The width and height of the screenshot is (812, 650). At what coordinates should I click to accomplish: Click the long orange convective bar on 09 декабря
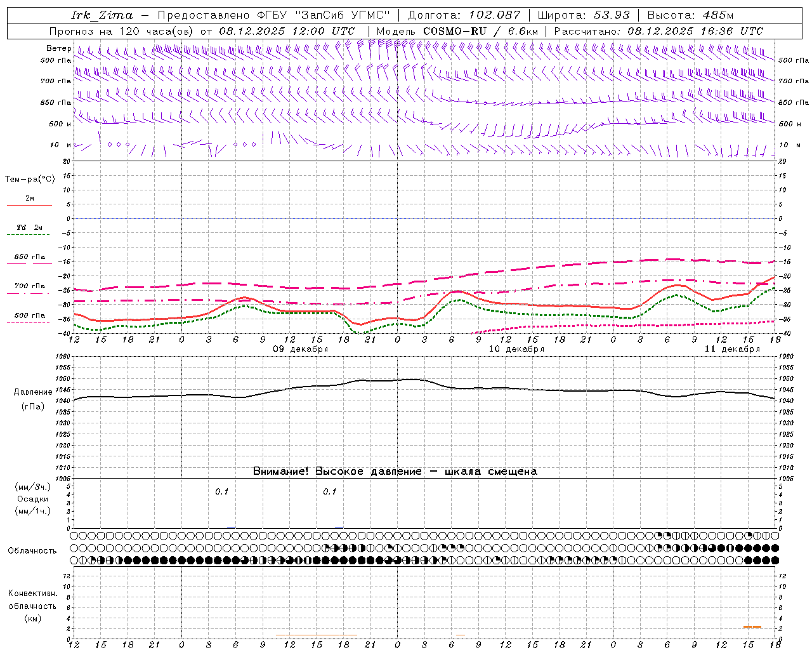pos(317,635)
